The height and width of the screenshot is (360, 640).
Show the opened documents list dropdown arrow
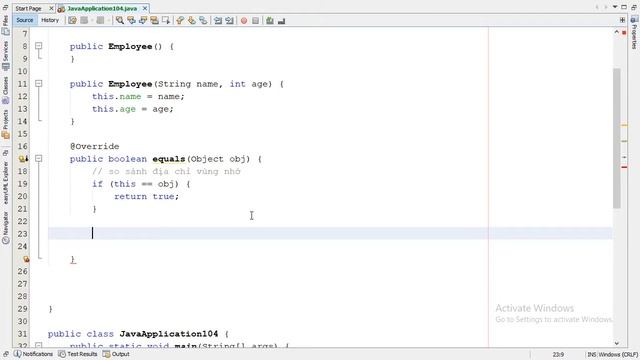(615, 7)
